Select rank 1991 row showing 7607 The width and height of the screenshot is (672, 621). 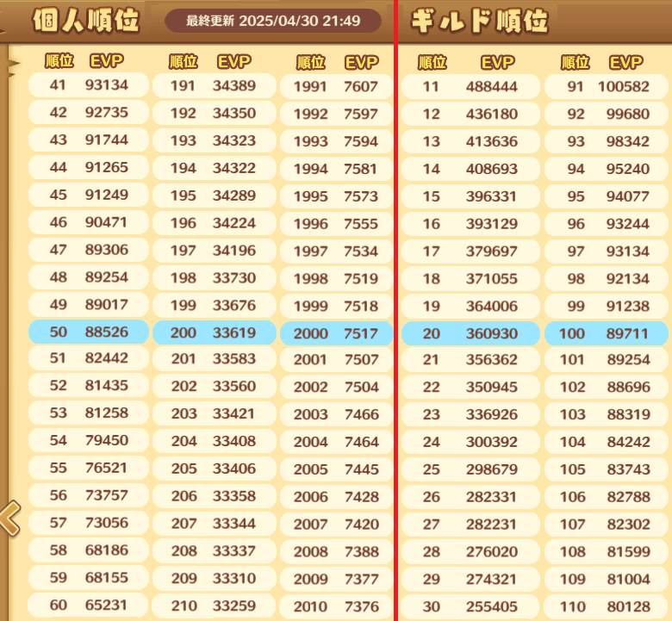pyautogui.click(x=336, y=87)
